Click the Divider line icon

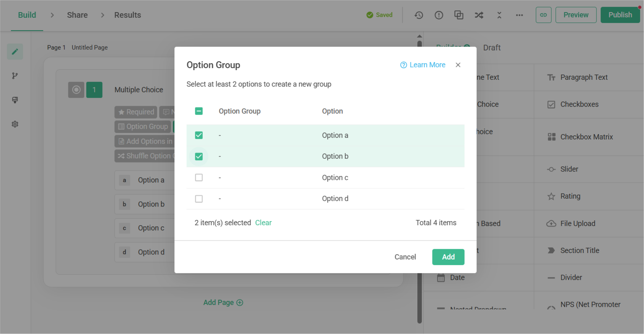coord(551,278)
